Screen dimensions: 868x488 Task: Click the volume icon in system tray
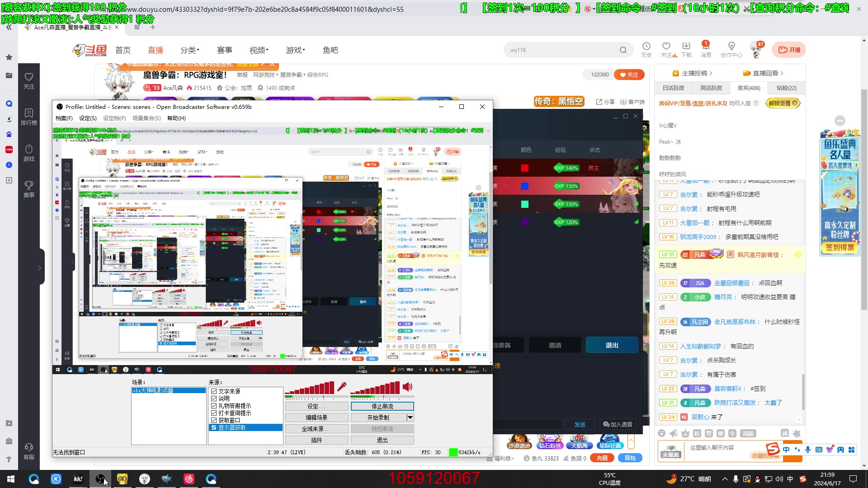tap(779, 479)
